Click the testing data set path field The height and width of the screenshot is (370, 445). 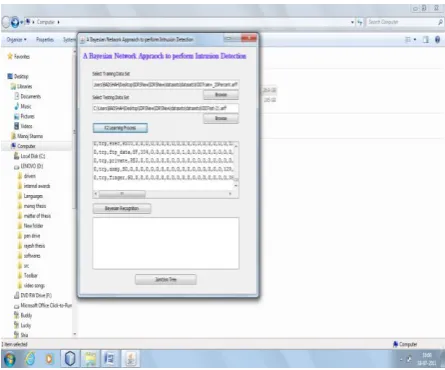click(x=166, y=108)
